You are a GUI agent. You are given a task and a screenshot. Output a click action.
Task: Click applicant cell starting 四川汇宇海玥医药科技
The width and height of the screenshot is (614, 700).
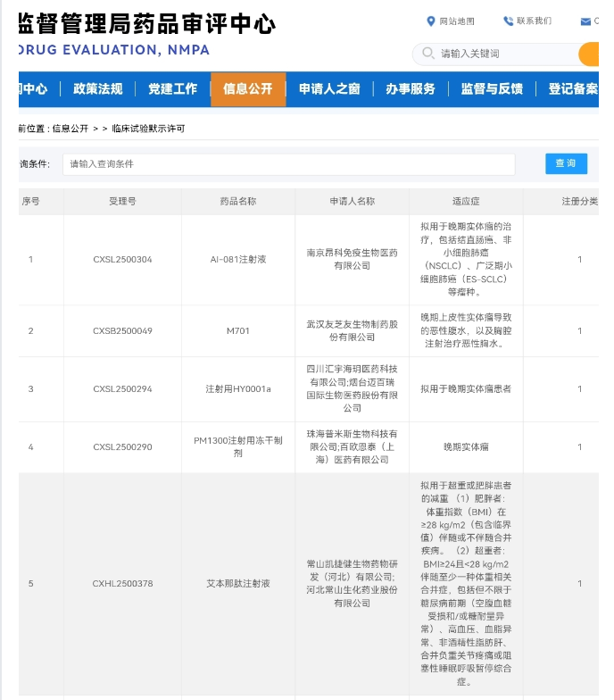point(352,389)
